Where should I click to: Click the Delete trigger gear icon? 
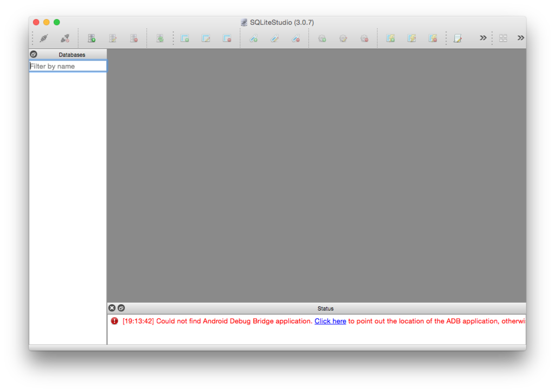[x=365, y=38]
